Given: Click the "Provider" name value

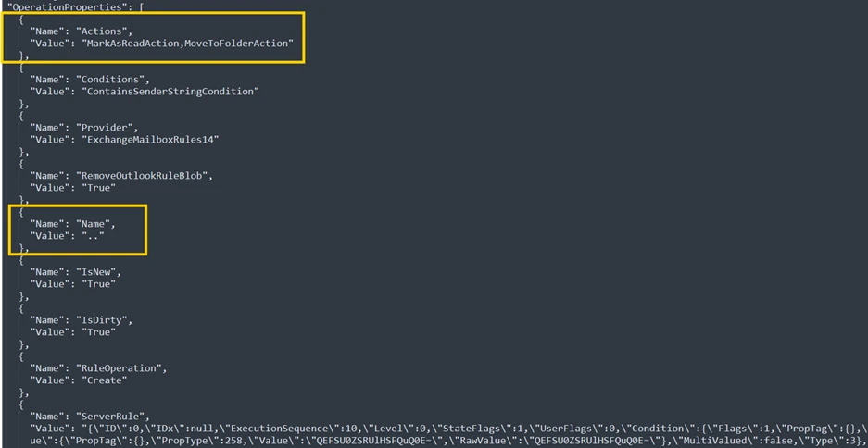Looking at the screenshot, I should pos(107,127).
